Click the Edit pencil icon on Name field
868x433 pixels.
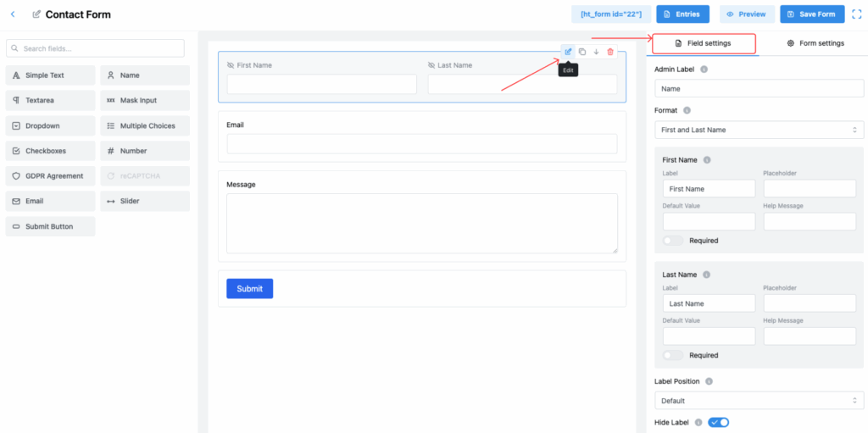568,52
